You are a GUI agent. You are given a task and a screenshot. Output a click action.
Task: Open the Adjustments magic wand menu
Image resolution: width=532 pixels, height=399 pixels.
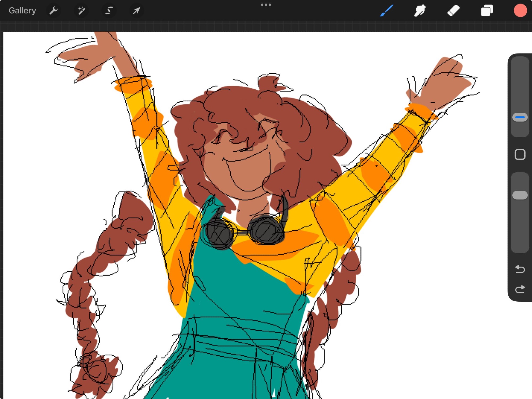click(81, 11)
